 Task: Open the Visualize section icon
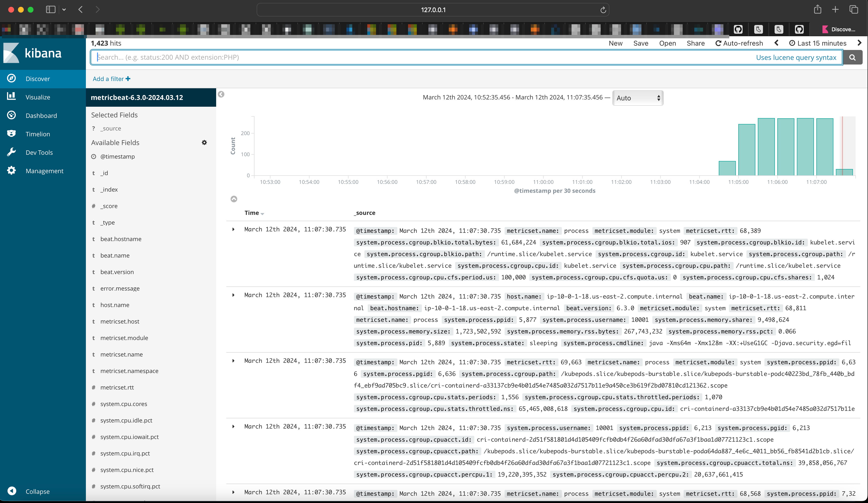11,96
